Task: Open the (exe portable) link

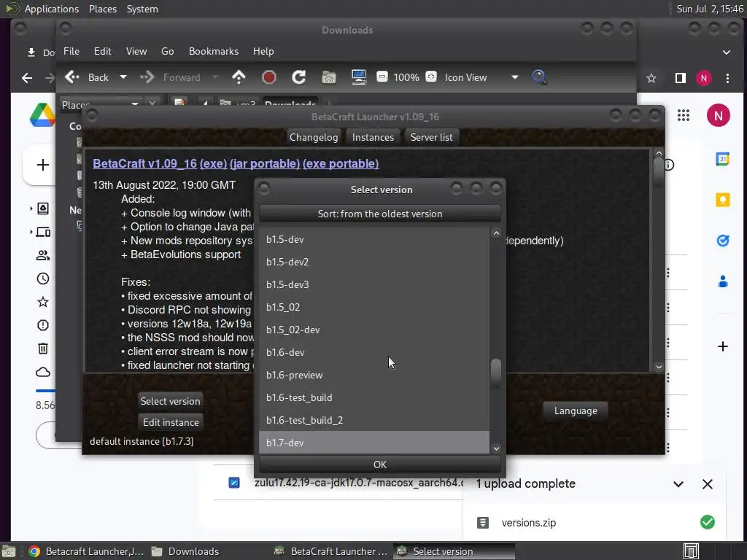Action: (x=341, y=163)
